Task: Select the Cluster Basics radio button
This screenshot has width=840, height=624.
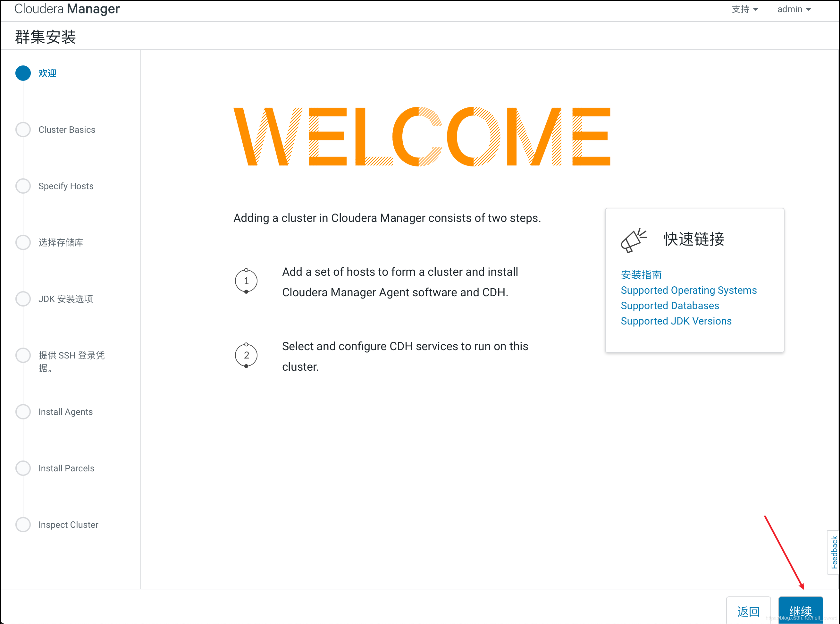Action: [23, 129]
